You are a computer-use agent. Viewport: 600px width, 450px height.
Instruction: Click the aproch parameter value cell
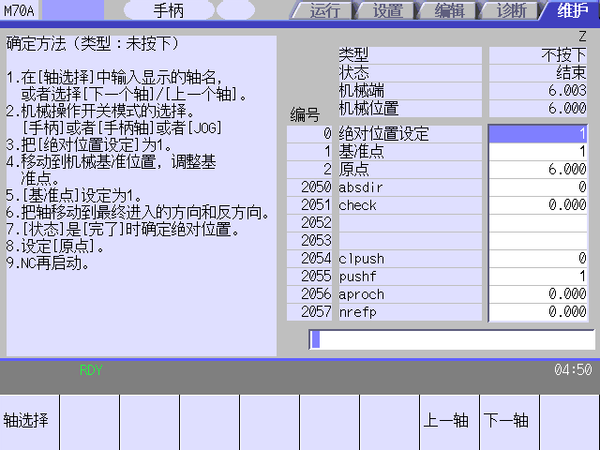point(538,295)
